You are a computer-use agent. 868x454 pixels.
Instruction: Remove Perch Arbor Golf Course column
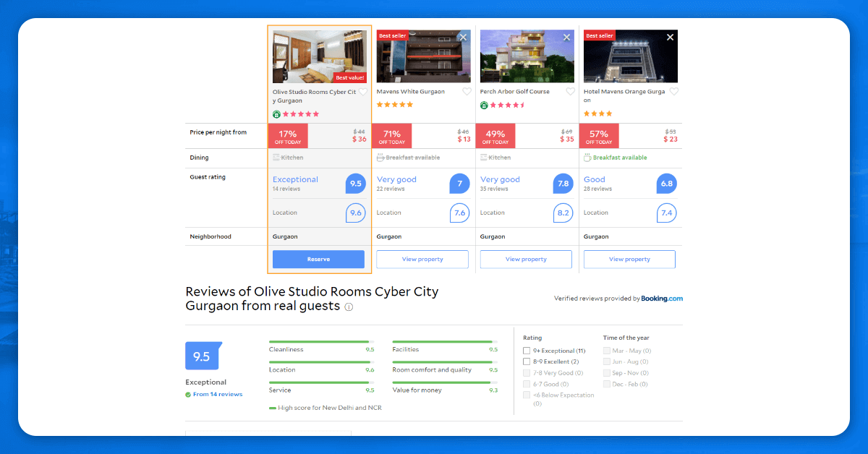click(x=566, y=37)
